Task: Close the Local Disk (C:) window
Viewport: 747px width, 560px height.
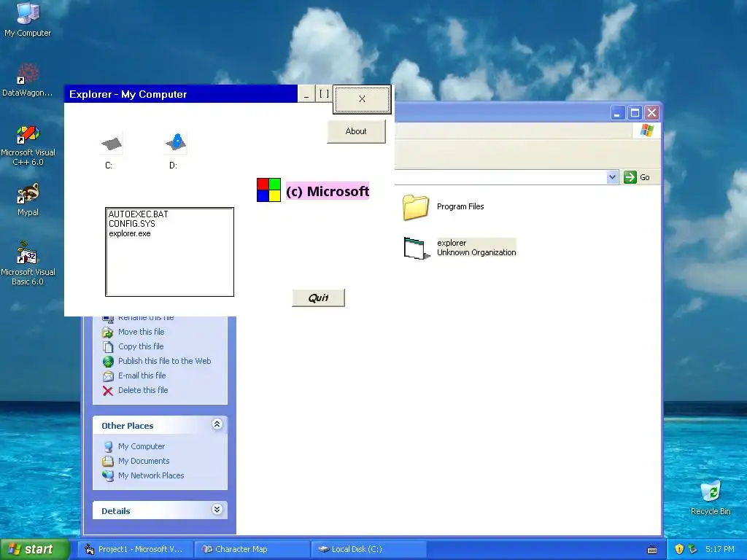Action: pos(651,113)
